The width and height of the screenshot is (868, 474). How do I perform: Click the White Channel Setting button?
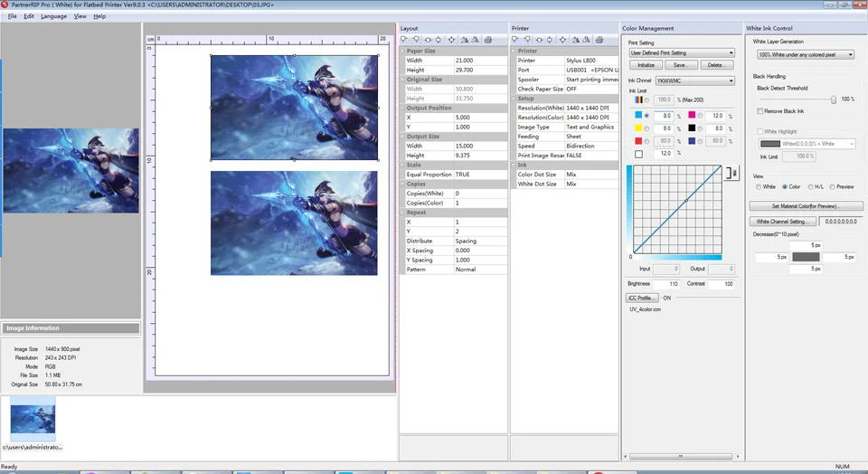(x=782, y=221)
